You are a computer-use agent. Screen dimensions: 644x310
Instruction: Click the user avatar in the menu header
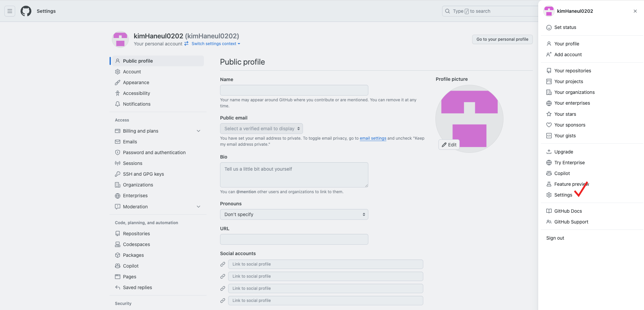pos(549,11)
